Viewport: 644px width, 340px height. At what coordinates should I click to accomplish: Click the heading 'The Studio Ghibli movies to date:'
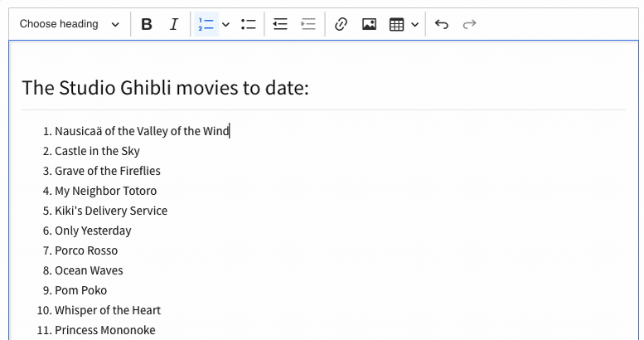[x=165, y=88]
